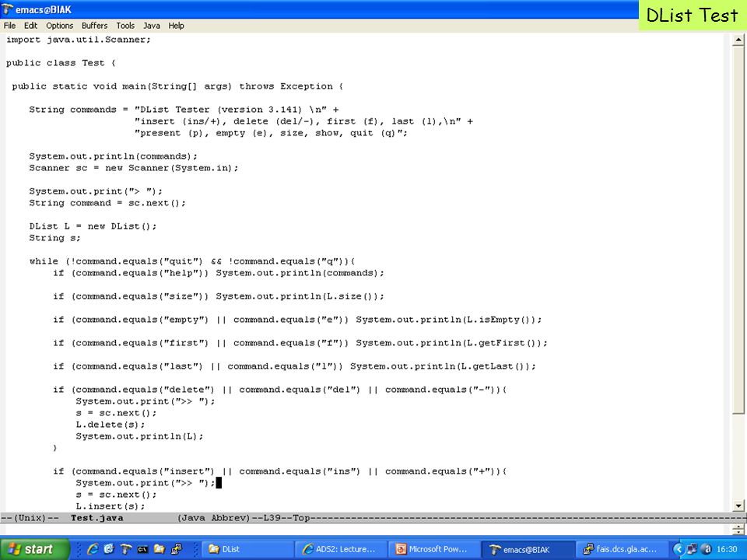
Task: Click the vertical scrollbar thumb
Action: (738, 229)
